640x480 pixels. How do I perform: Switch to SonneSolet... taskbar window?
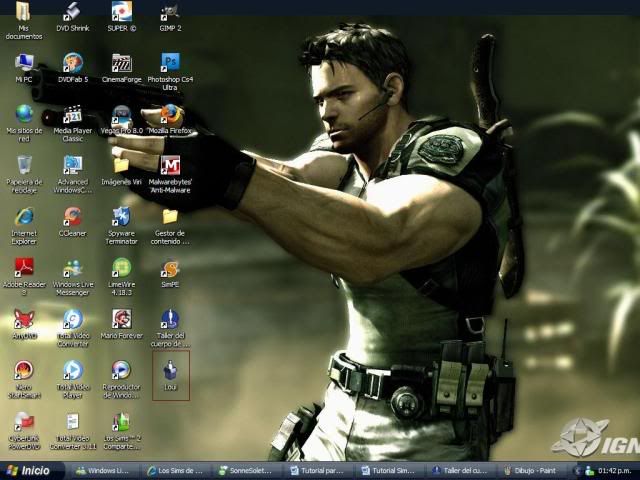pyautogui.click(x=246, y=471)
